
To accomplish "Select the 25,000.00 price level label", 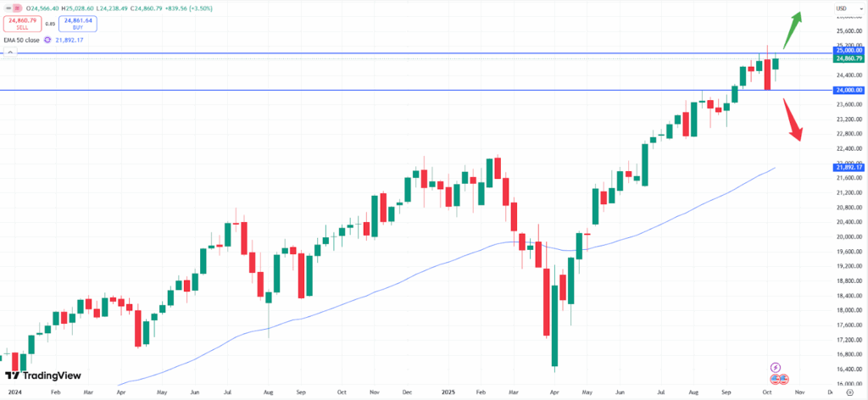I will [843, 51].
